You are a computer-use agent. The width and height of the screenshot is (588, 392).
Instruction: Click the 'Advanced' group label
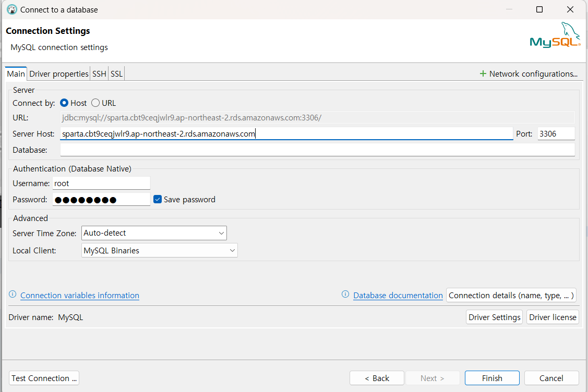pos(30,218)
